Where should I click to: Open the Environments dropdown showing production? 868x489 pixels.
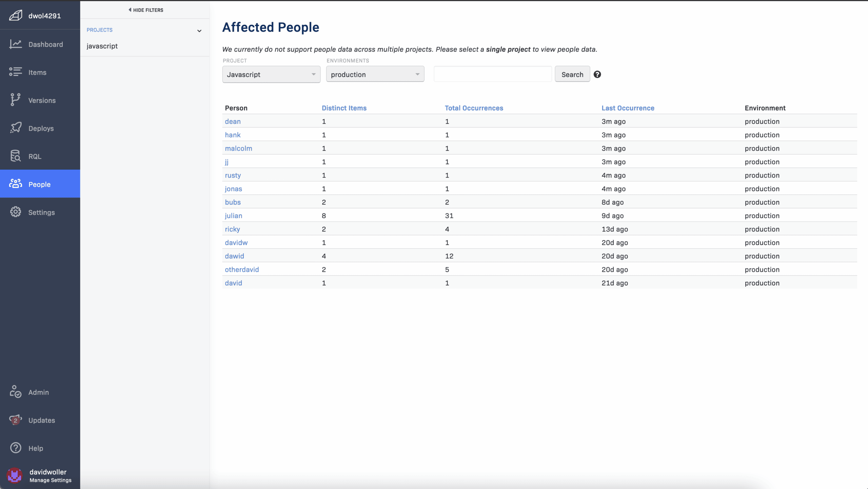coord(375,74)
